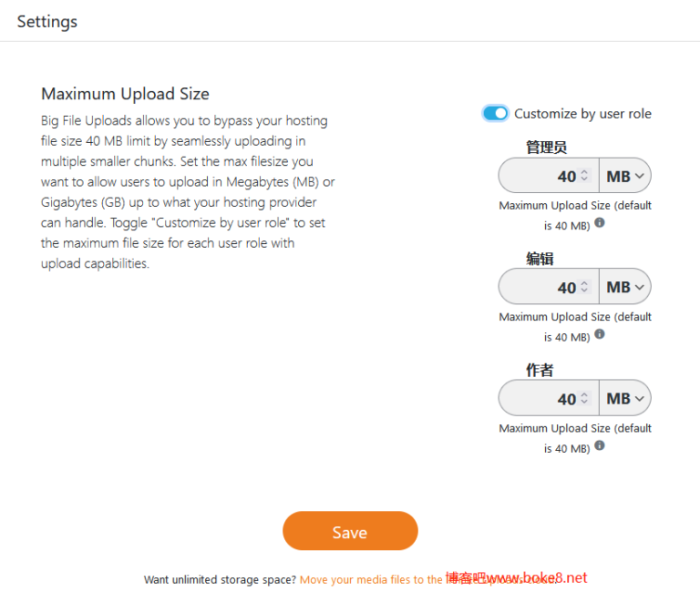Click the Maximum Upload Size section title
This screenshot has width=700, height=592.
[125, 94]
